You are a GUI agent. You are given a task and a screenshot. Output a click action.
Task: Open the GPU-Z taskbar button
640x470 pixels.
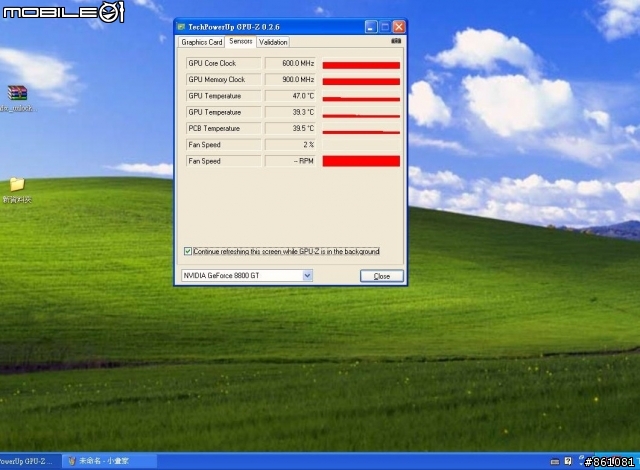pyautogui.click(x=29, y=461)
